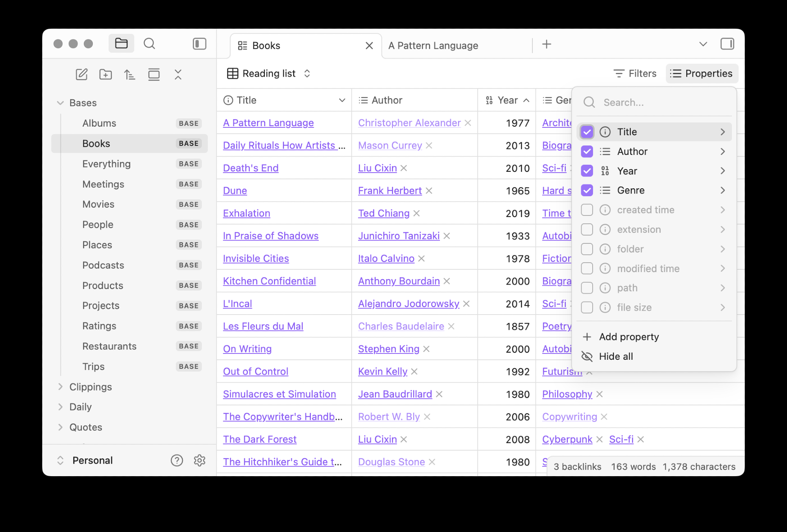
Task: Enable the created time property
Action: coord(587,210)
